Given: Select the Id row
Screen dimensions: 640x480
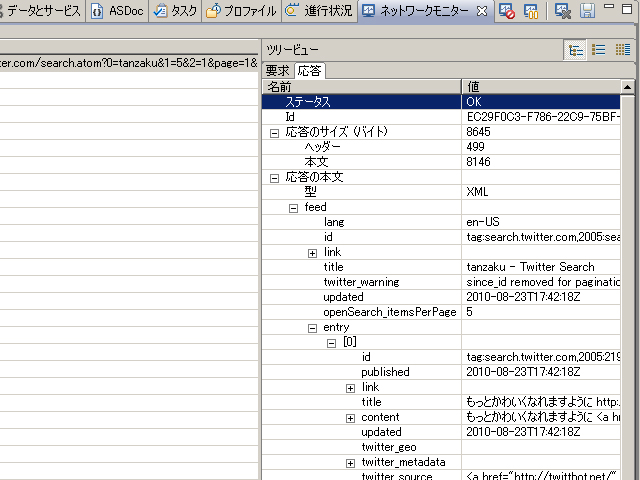Looking at the screenshot, I should coord(441,117).
